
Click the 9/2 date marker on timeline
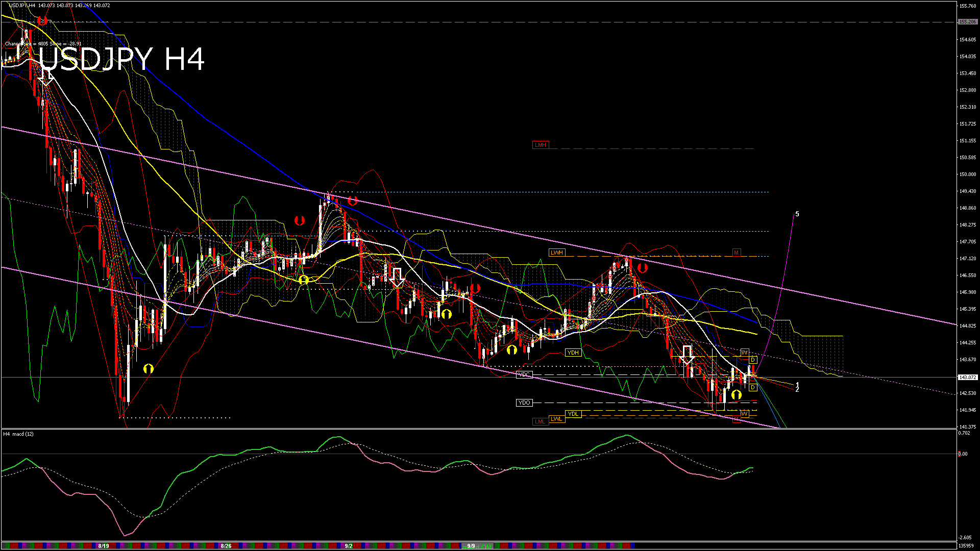[x=349, y=546]
